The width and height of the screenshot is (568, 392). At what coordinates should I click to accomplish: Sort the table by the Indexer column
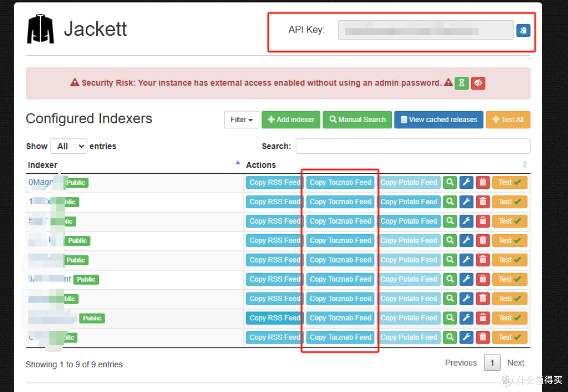[134, 165]
